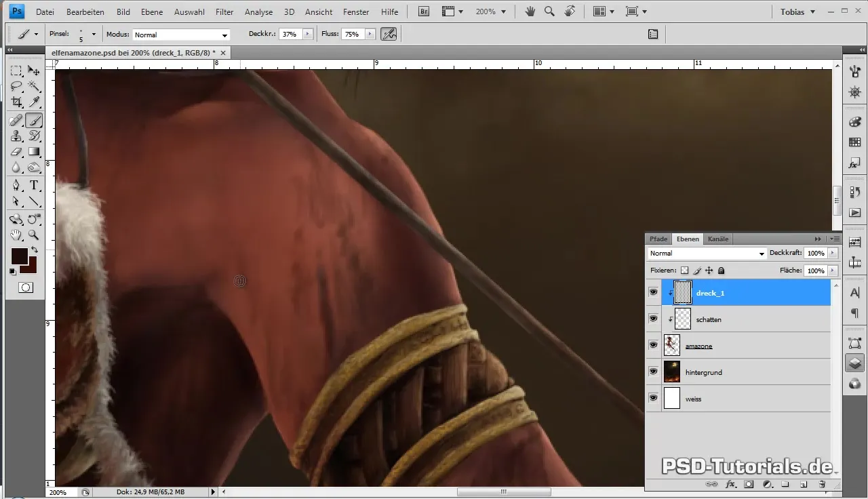Open the brush Modus dropdown

(181, 35)
